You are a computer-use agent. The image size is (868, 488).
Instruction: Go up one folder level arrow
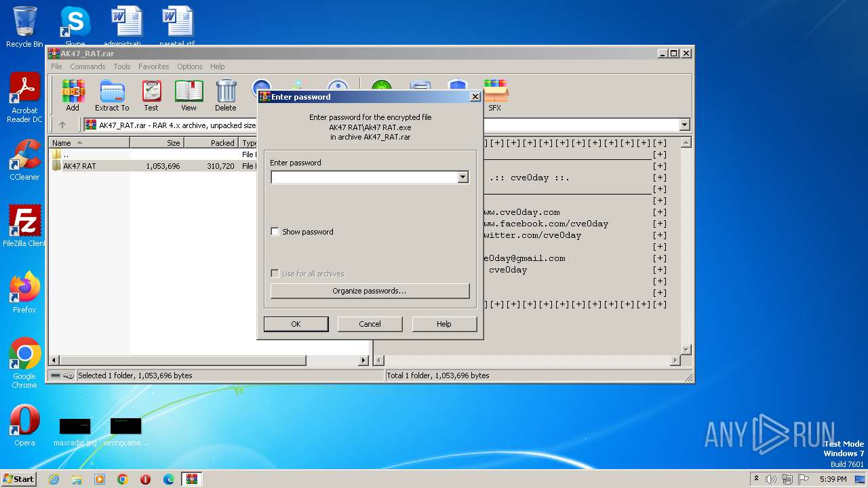[x=62, y=125]
